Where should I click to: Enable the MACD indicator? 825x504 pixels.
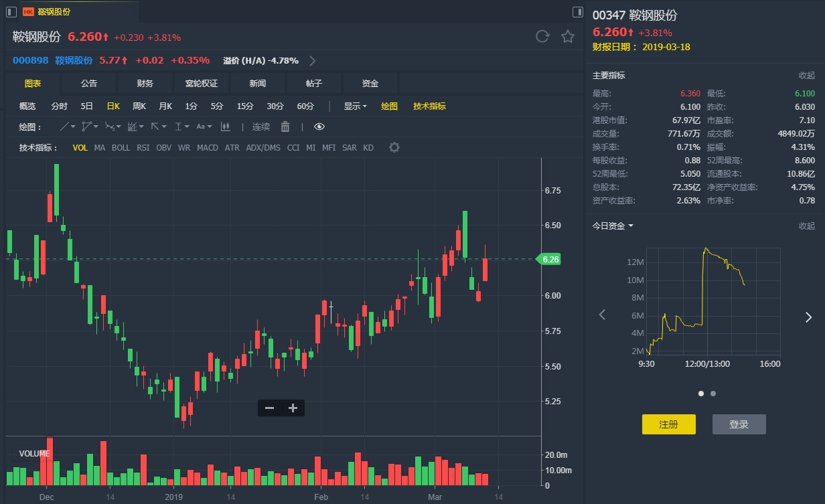point(208,147)
